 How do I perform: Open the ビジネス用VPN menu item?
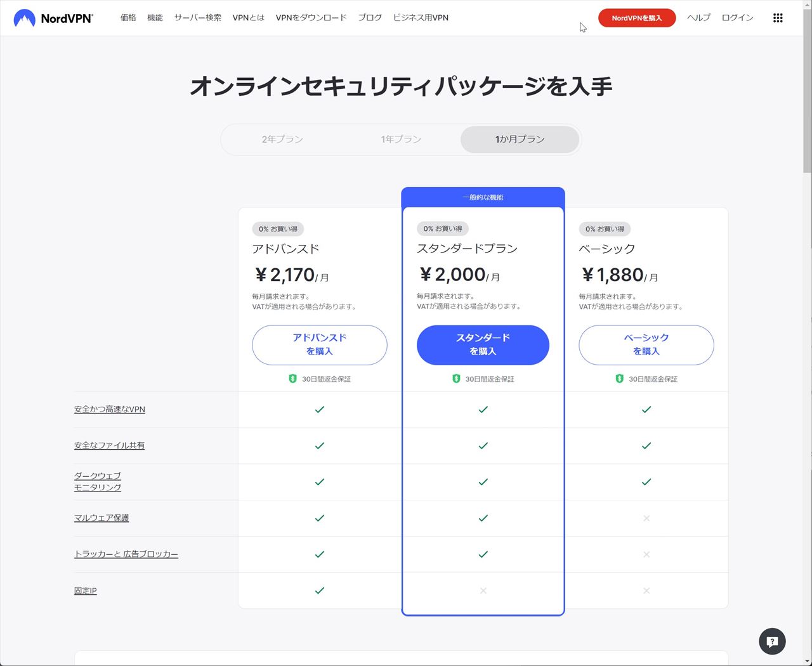(421, 18)
